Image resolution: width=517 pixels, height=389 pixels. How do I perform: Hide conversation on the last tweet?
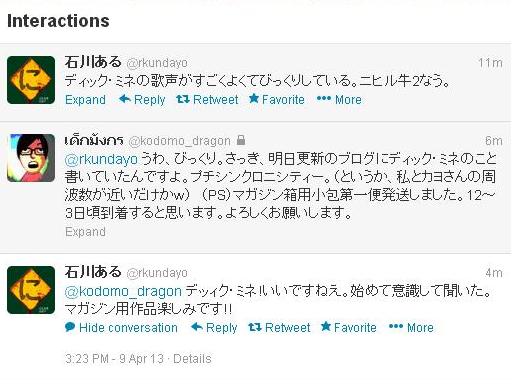(121, 327)
